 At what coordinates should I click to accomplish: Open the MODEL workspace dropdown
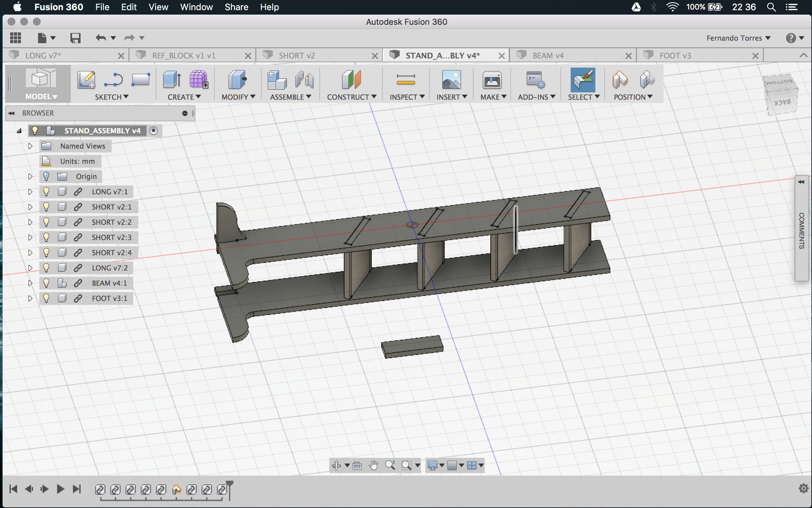tap(41, 97)
